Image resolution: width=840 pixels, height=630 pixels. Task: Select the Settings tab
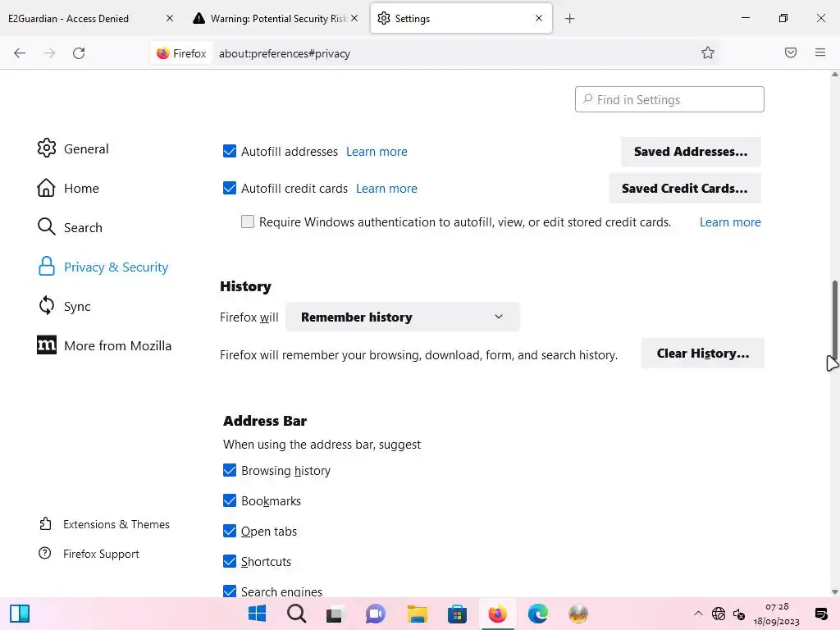point(461,18)
